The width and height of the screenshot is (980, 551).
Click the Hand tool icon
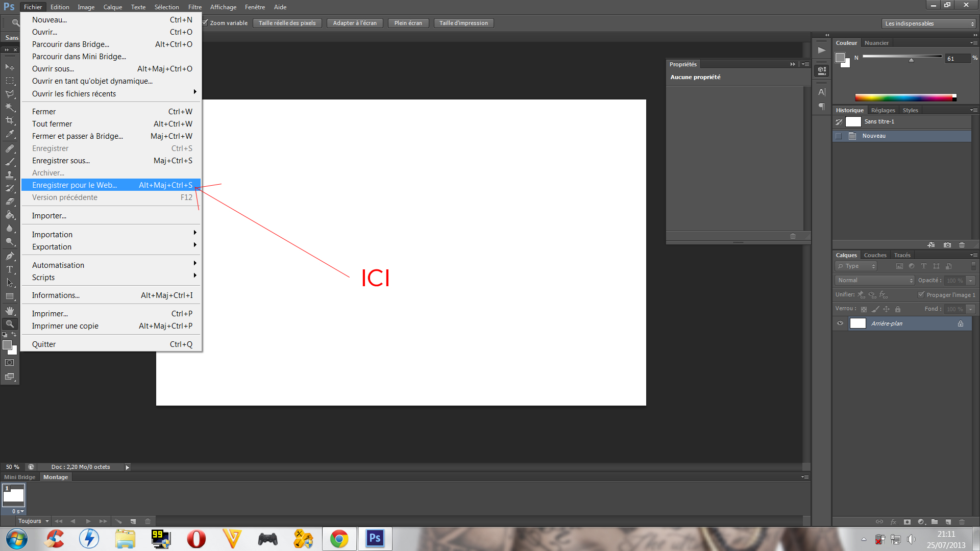[x=9, y=310]
